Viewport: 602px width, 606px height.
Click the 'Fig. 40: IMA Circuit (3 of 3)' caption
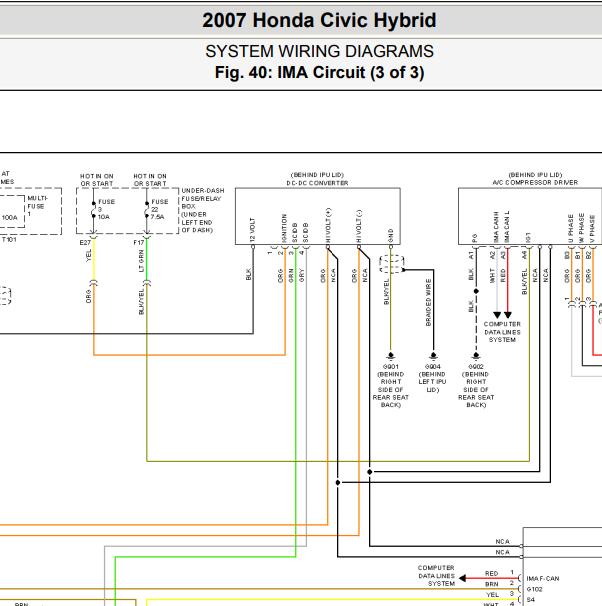[x=319, y=73]
